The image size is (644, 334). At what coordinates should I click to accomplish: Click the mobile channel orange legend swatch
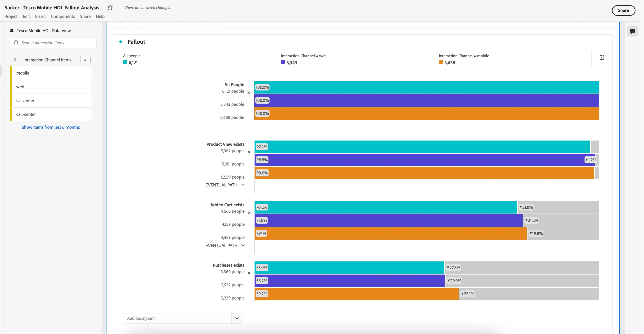(x=441, y=63)
